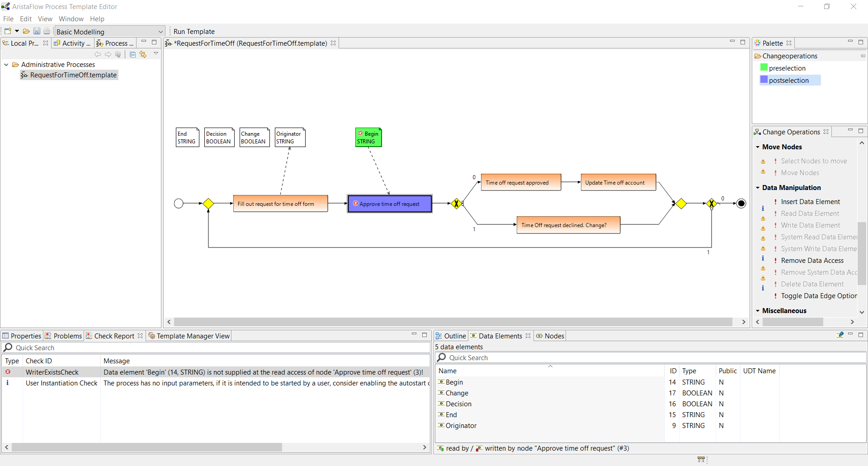Collapse the Data Manipulation section
The width and height of the screenshot is (868, 466).
758,188
